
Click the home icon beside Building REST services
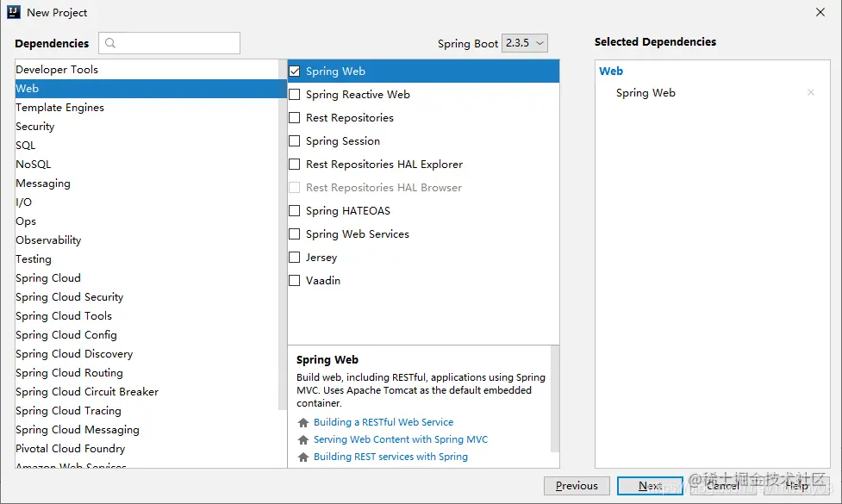[302, 457]
